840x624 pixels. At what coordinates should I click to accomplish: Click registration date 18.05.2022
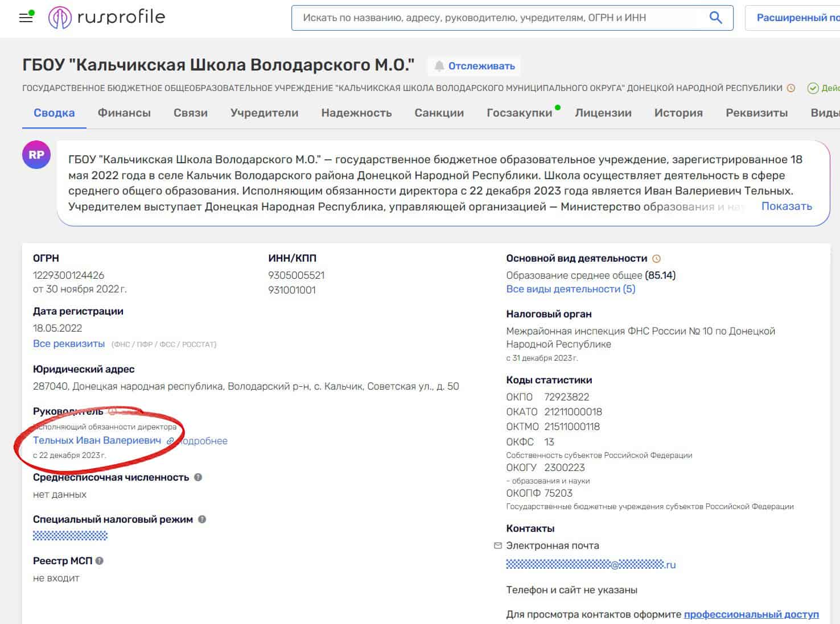57,328
